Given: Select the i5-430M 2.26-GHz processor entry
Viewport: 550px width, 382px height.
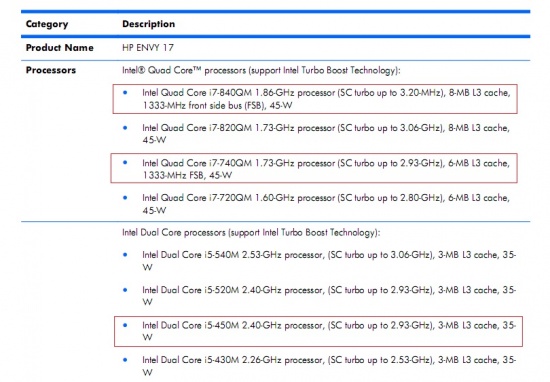Looking at the screenshot, I should [x=329, y=366].
